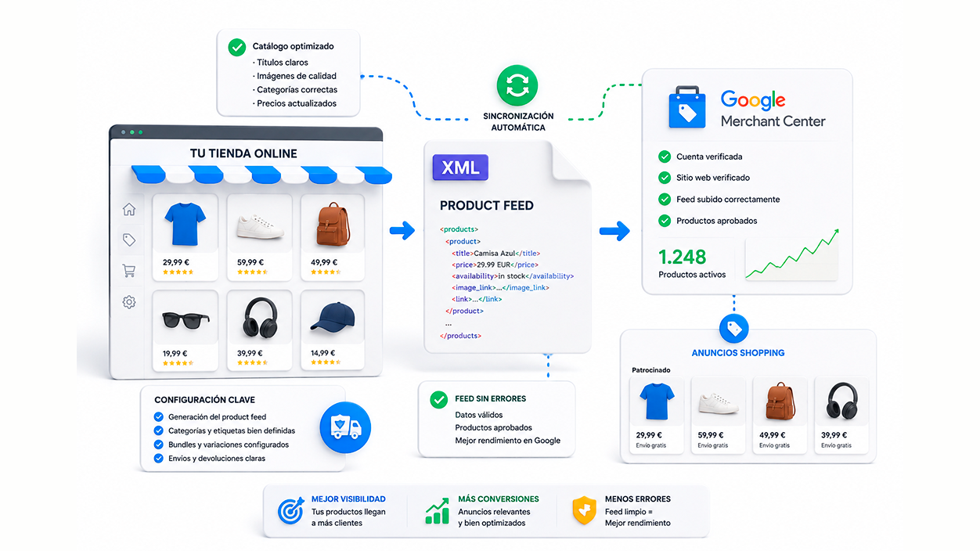This screenshot has width=980, height=551.
Task: Toggle the Cuenta verificada checkmark
Action: [x=665, y=157]
